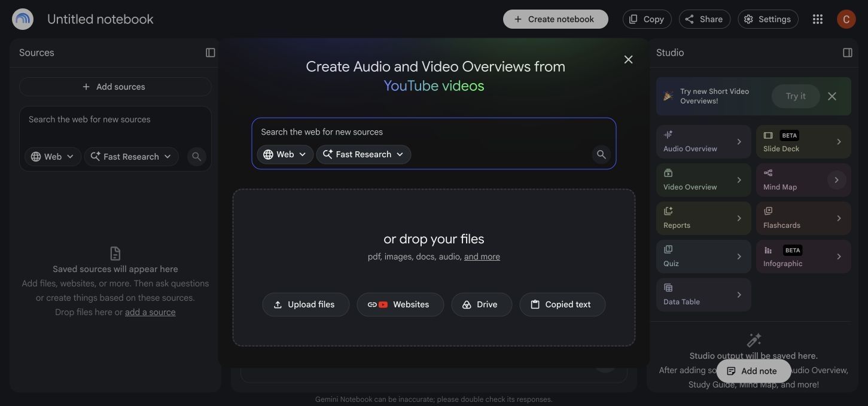Viewport: 868px width, 406px height.
Task: Click the BETA badge on Slide Deck
Action: [x=790, y=135]
